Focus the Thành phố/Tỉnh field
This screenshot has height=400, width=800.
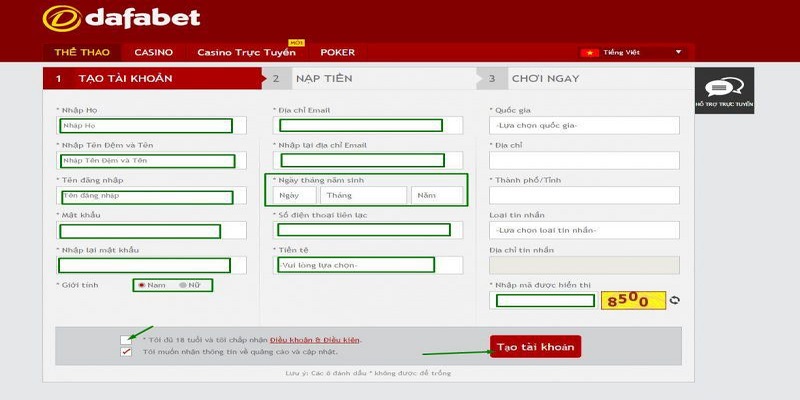(584, 195)
